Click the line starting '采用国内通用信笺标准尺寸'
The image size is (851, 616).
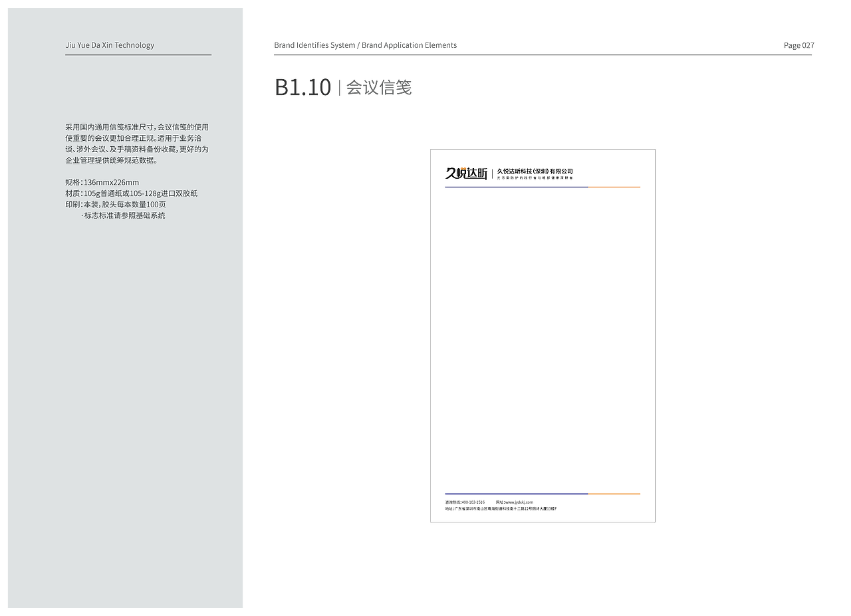pyautogui.click(x=137, y=127)
